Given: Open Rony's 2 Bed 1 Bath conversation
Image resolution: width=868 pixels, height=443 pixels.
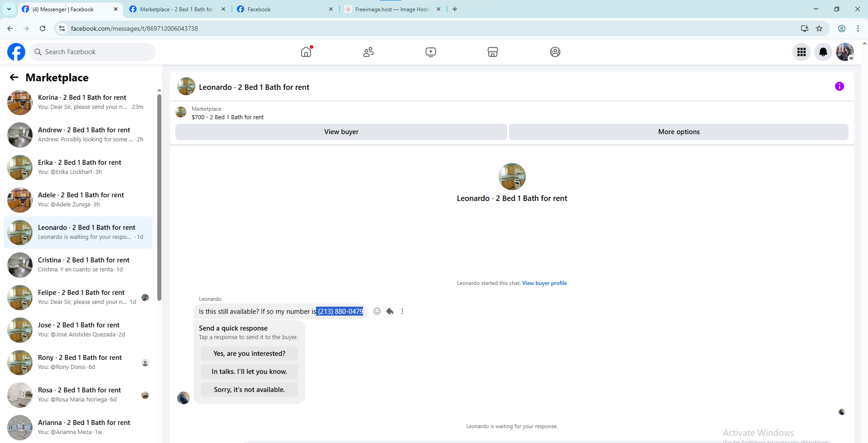Looking at the screenshot, I should (x=78, y=363).
